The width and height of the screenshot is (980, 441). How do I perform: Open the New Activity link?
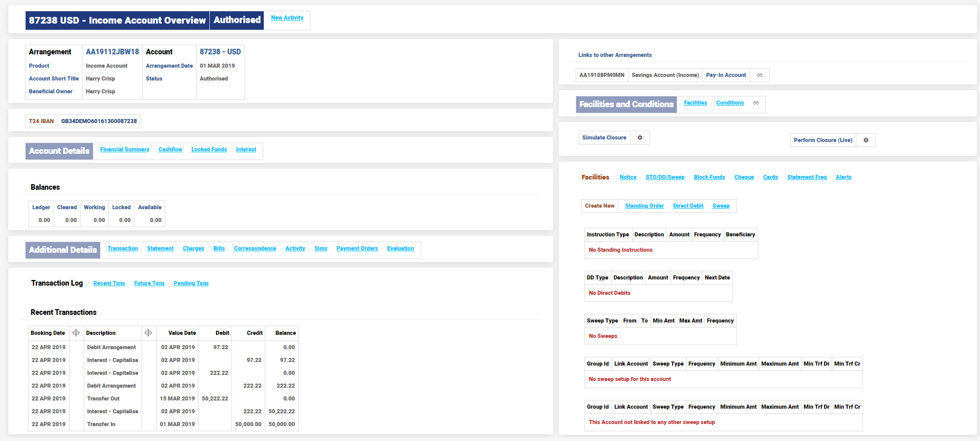click(287, 18)
